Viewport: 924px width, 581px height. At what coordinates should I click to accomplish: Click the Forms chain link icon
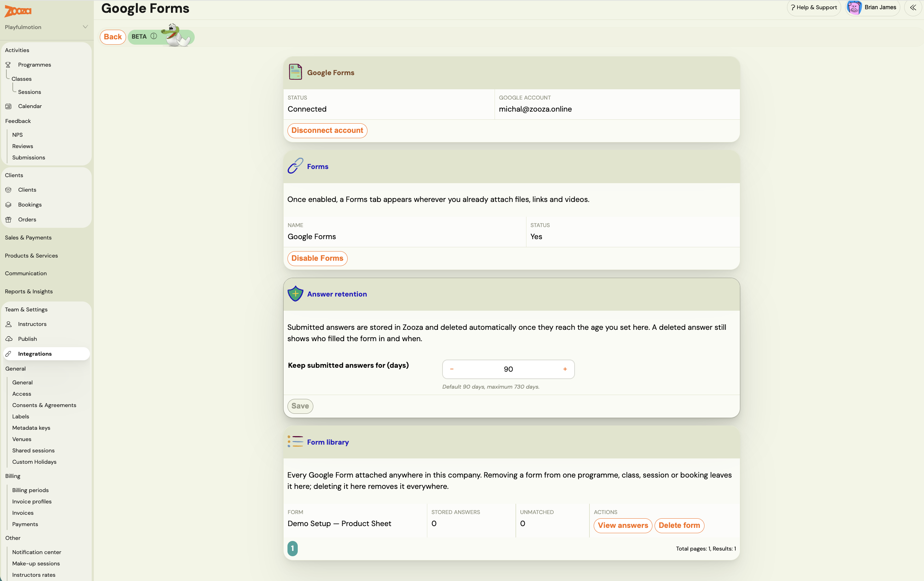tap(296, 166)
